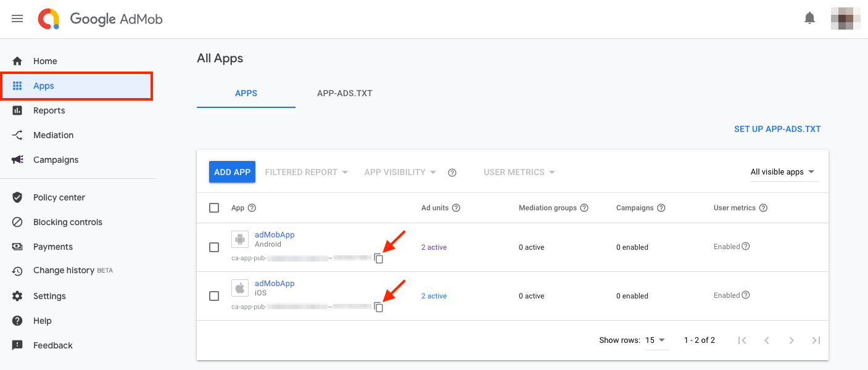Click the '0 active' mediation text in Android row
Image resolution: width=868 pixels, height=370 pixels.
pos(532,247)
